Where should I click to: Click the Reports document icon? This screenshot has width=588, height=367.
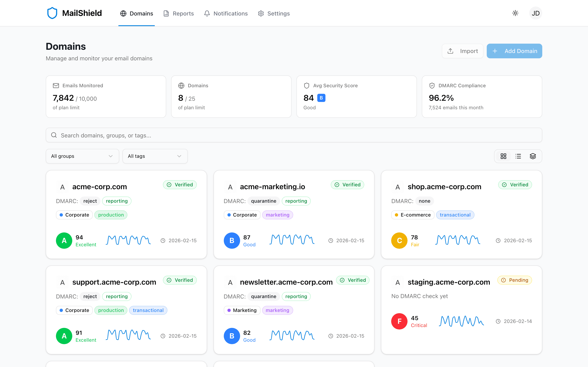166,14
